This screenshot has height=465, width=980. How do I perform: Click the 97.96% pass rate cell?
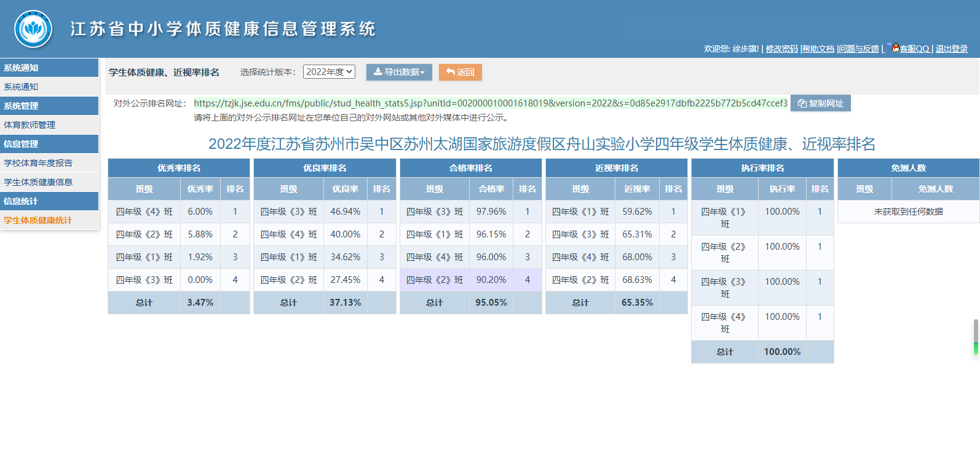[491, 212]
